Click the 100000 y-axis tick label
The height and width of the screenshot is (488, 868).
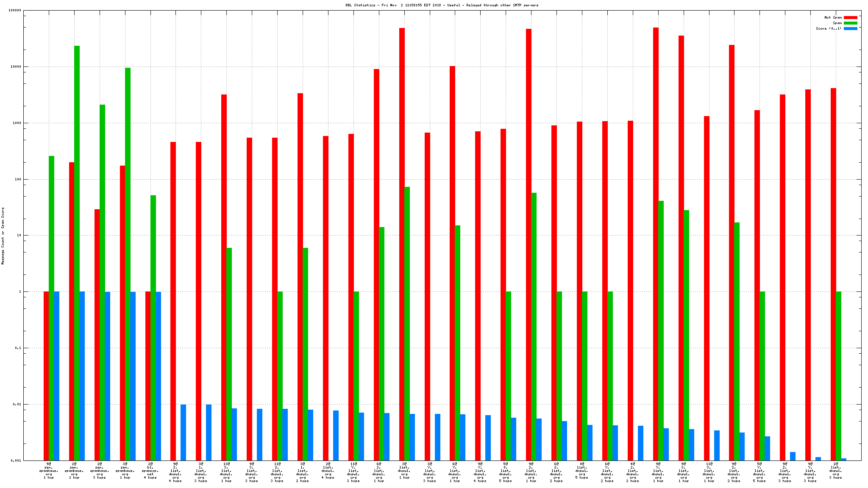[14, 11]
